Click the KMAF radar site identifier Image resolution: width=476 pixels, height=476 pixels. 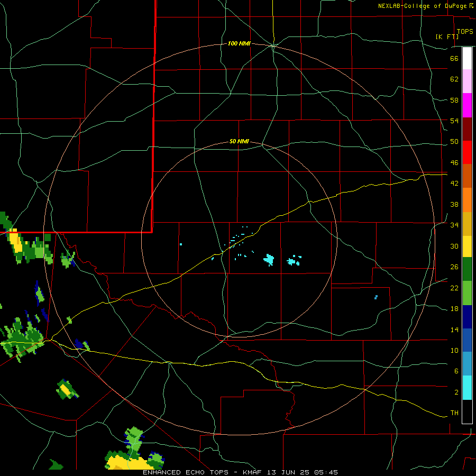[x=253, y=472]
